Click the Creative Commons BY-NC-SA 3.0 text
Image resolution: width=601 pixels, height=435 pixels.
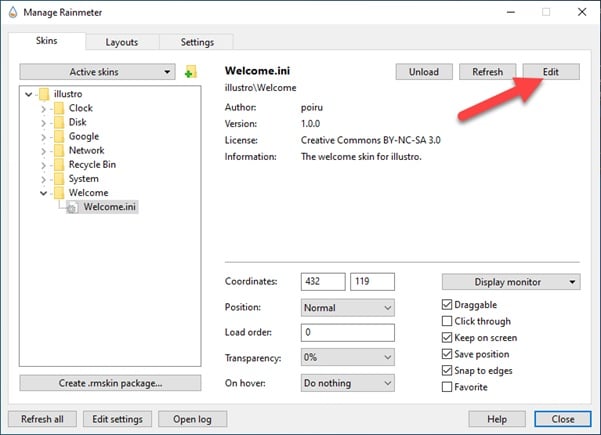(371, 140)
